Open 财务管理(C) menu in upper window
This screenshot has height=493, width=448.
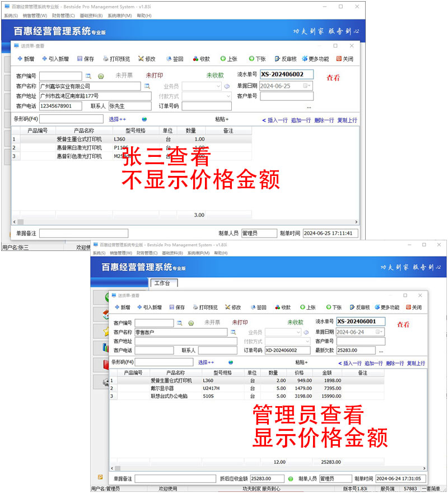[63, 16]
